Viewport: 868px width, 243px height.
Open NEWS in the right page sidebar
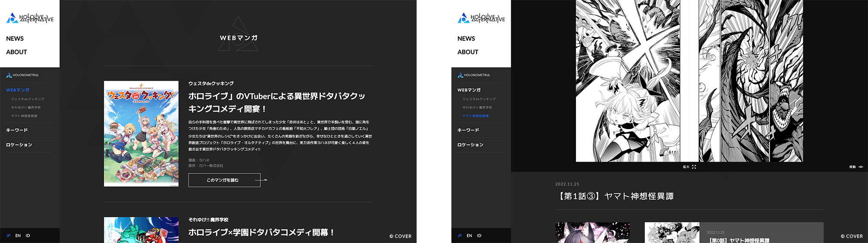coord(466,39)
